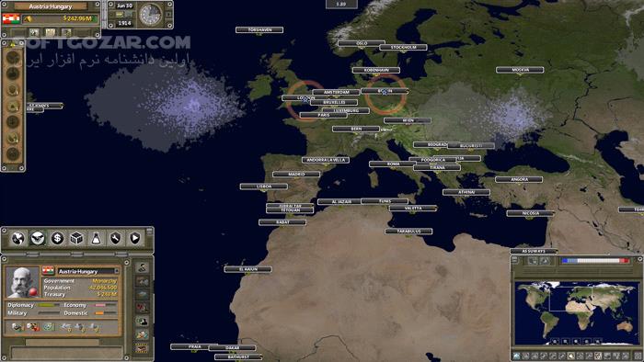Screen dimensions: 644x362
Task: Open the globe State department icon
Action: click(x=17, y=238)
